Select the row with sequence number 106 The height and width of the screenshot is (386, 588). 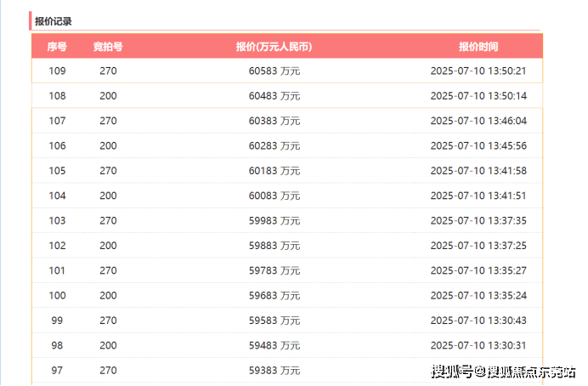57,146
